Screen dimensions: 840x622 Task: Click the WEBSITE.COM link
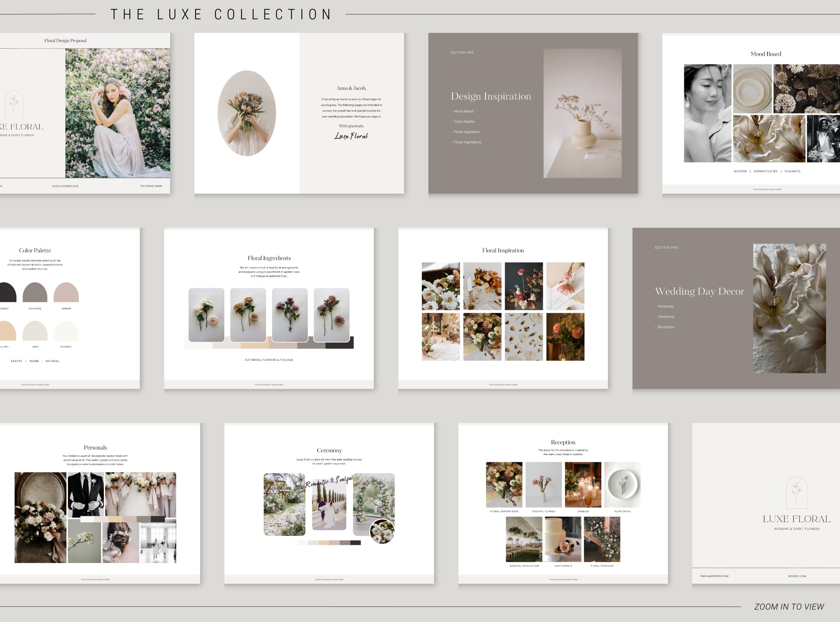click(797, 576)
